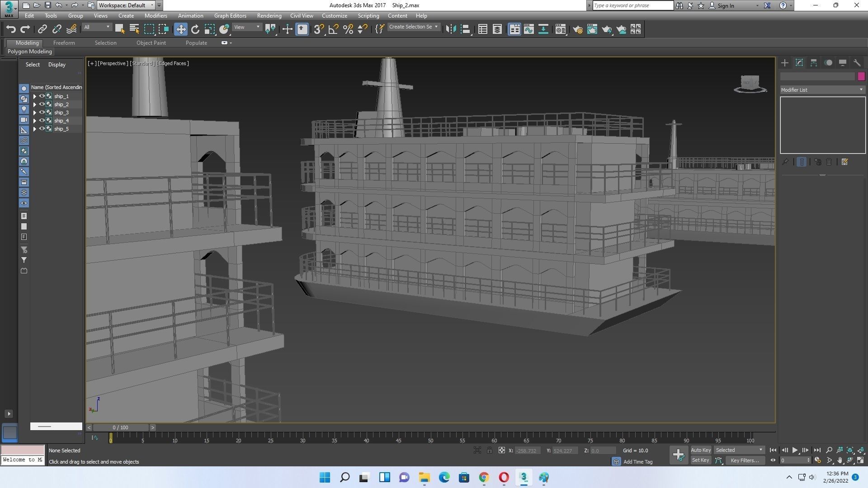Click the Configure Modifier Sets icon
Screen dimensions: 868x488
[x=844, y=162]
